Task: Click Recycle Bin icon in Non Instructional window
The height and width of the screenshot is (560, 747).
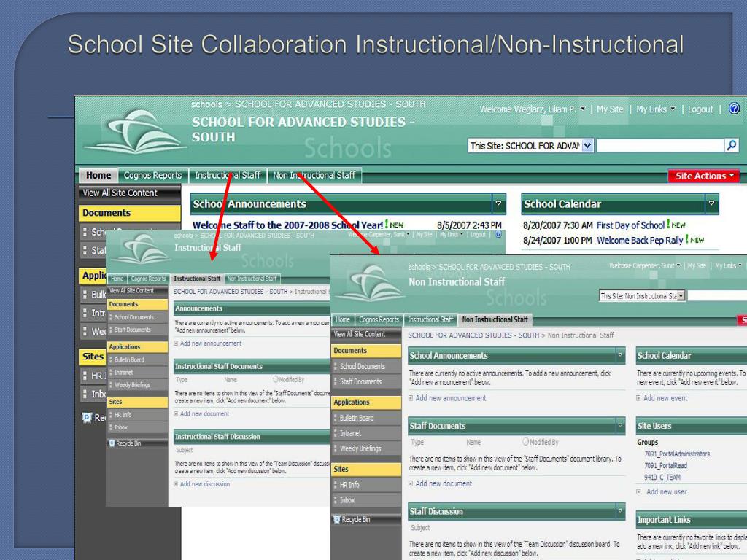Action: coord(336,519)
